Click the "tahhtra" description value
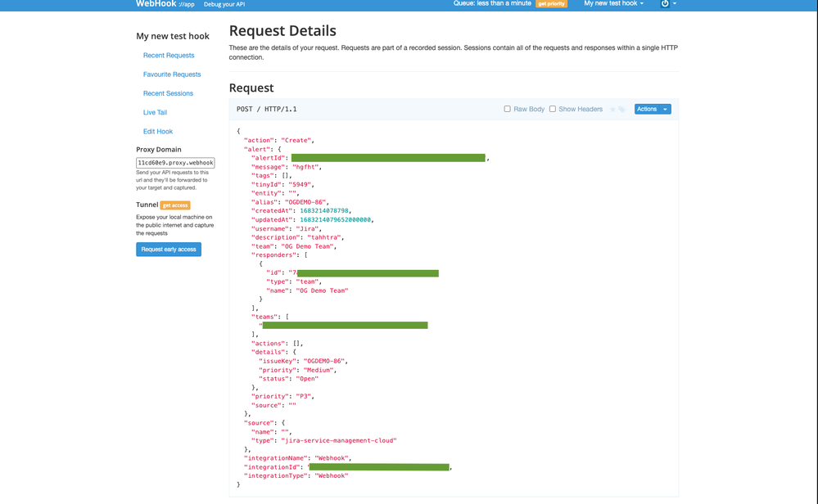 click(x=323, y=237)
